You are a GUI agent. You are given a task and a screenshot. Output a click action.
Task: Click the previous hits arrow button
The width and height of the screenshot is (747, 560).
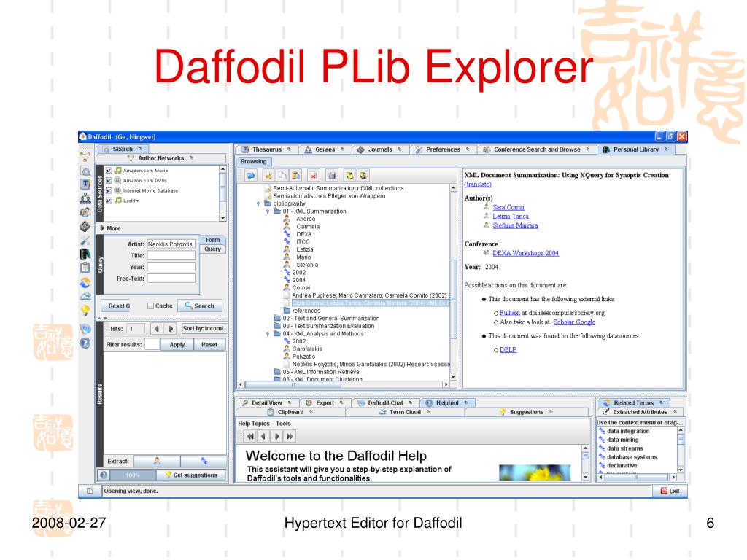[x=156, y=329]
